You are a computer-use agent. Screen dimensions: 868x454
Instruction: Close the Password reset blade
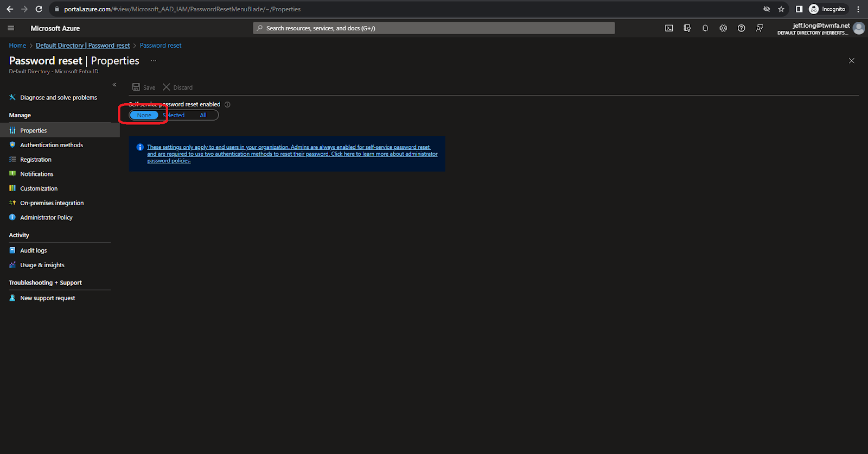tap(852, 61)
